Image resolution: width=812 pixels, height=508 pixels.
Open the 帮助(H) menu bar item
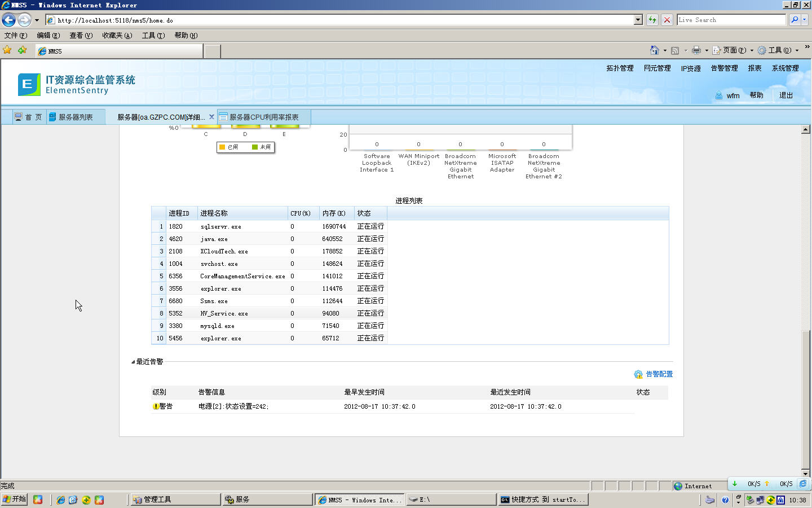click(x=186, y=36)
